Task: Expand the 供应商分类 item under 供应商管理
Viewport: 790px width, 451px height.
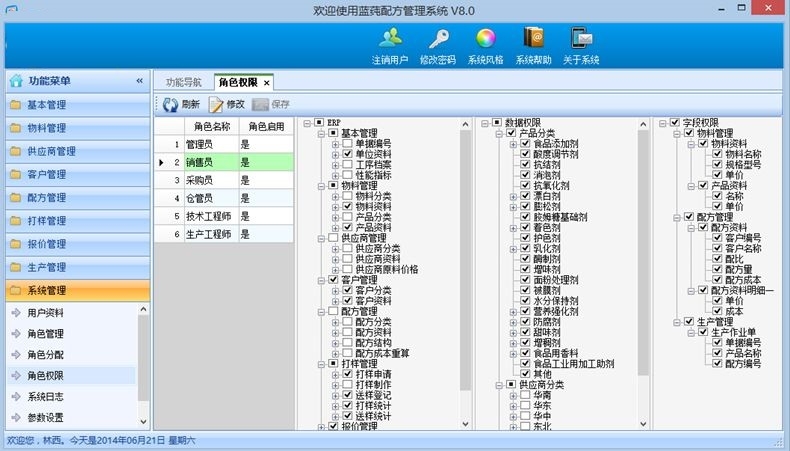Action: click(x=335, y=248)
